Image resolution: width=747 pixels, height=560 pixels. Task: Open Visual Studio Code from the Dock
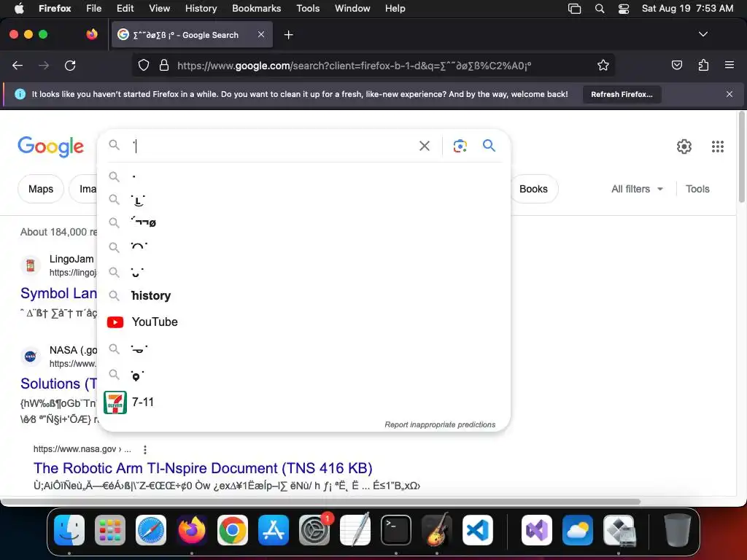[478, 530]
